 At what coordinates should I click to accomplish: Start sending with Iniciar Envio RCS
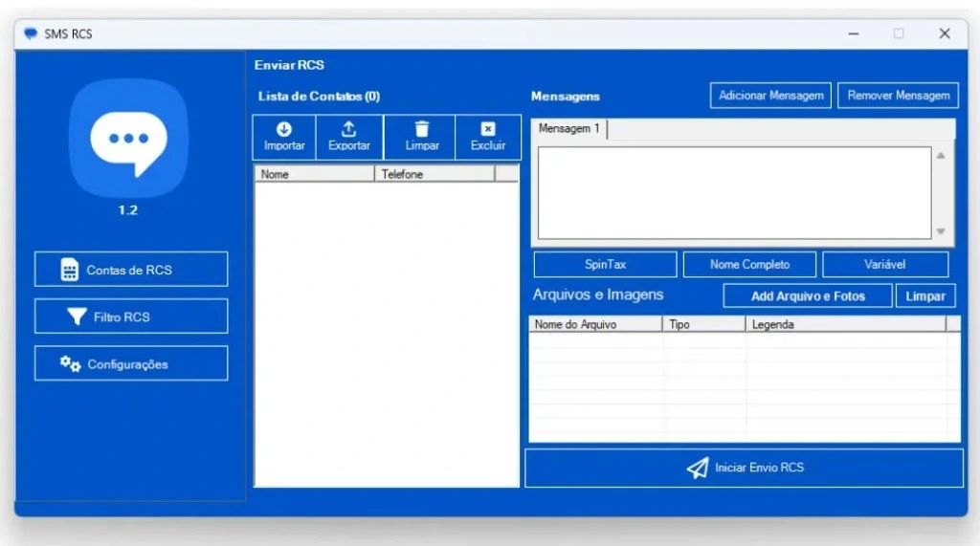click(744, 468)
